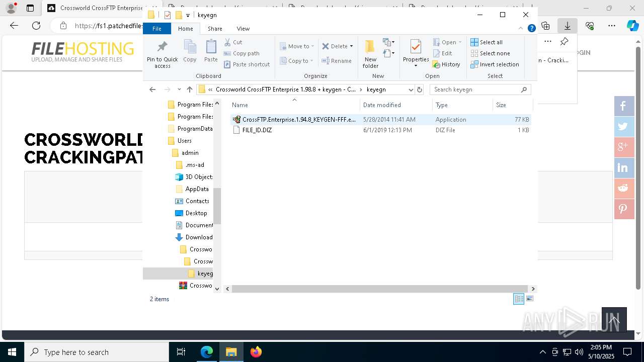Viewport: 644px width, 362px height.
Task: Click navigation pane vertical scrollbar
Action: 217,206
